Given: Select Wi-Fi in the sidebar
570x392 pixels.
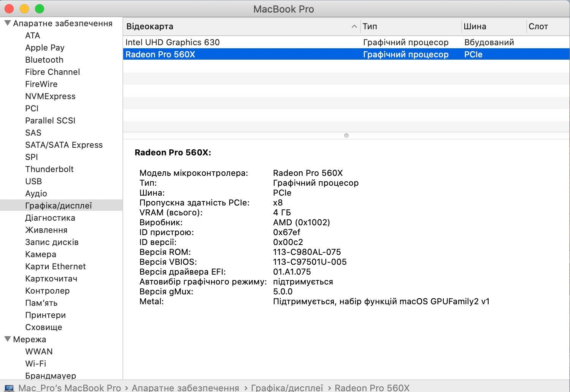Looking at the screenshot, I should [x=36, y=364].
